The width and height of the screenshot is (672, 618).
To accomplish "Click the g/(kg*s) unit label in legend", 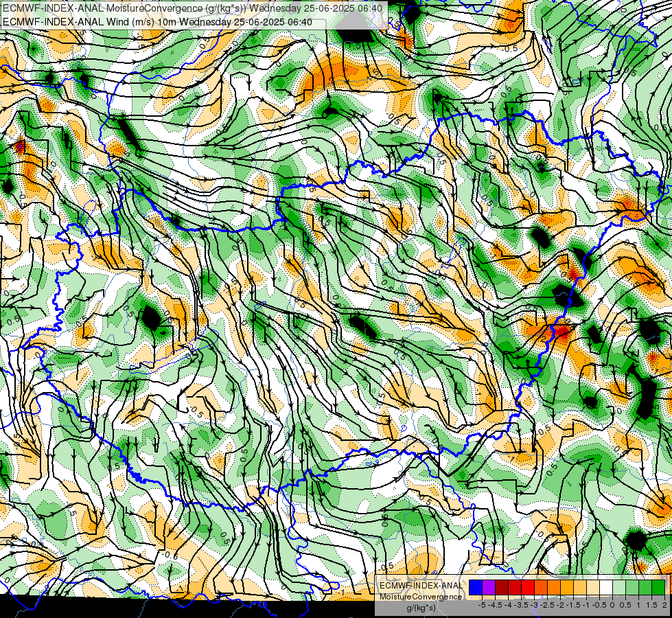I will tap(421, 608).
